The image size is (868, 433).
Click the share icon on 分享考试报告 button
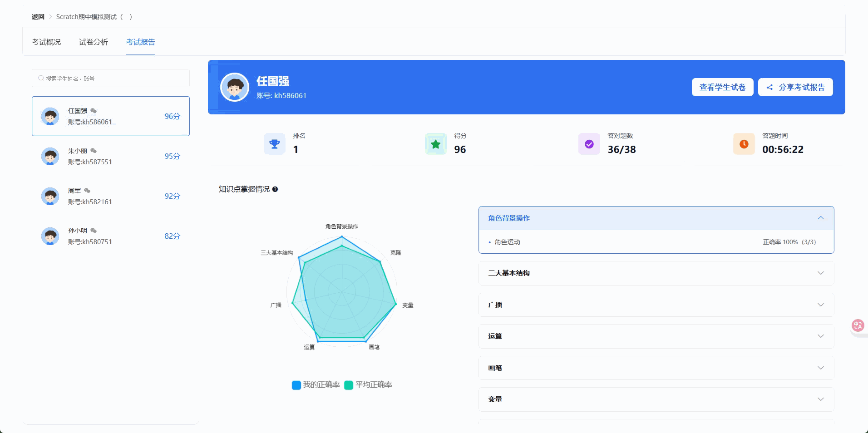(769, 87)
